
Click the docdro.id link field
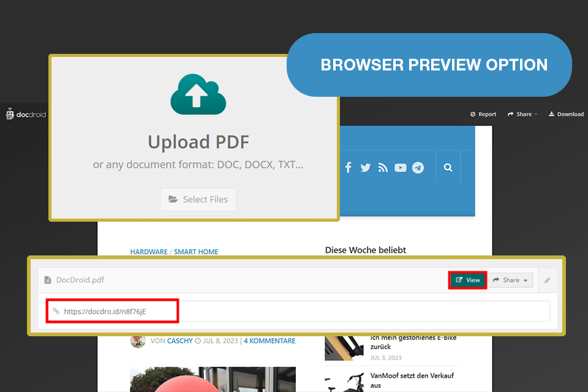point(298,311)
